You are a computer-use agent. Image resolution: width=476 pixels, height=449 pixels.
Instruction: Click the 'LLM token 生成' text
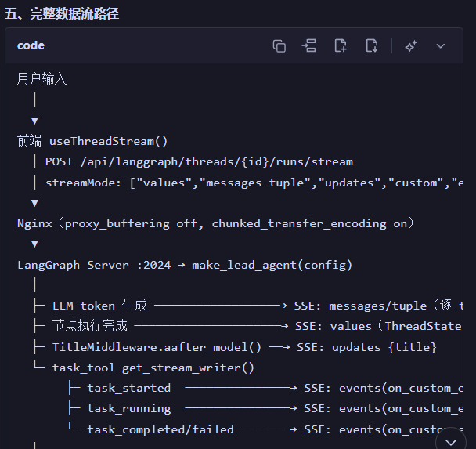pyautogui.click(x=99, y=306)
